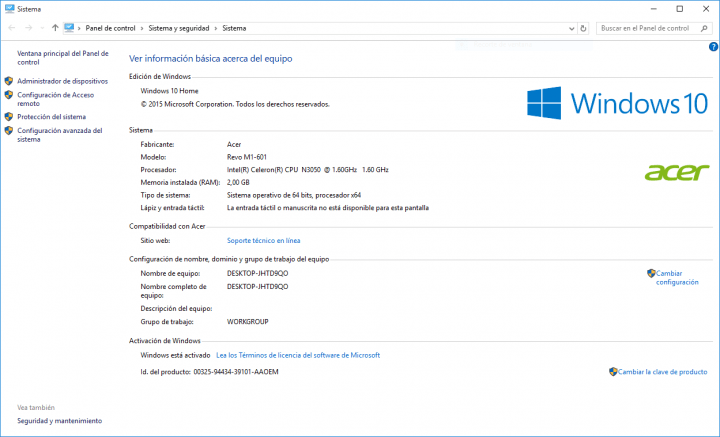
Task: Select the 'Windows 10 Home' edition text
Action: (x=169, y=91)
